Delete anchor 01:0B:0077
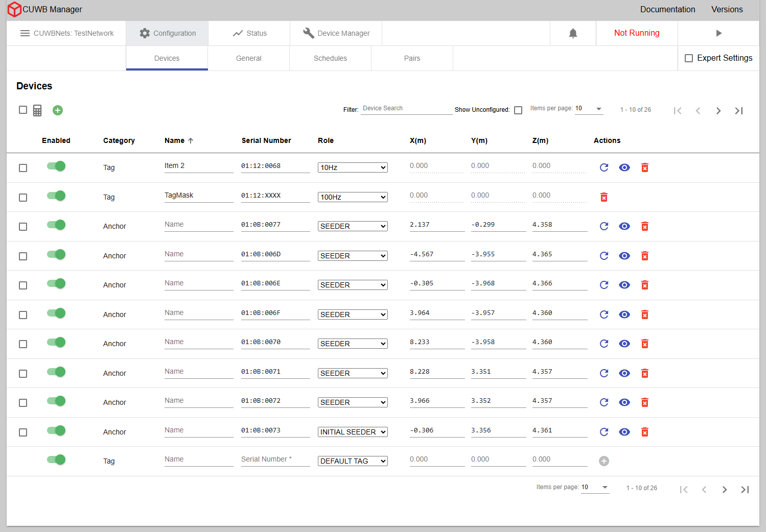The image size is (766, 532). pos(645,226)
